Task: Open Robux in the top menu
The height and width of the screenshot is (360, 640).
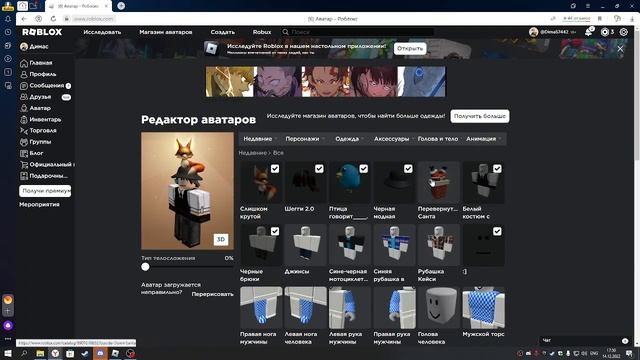Action: pos(262,32)
